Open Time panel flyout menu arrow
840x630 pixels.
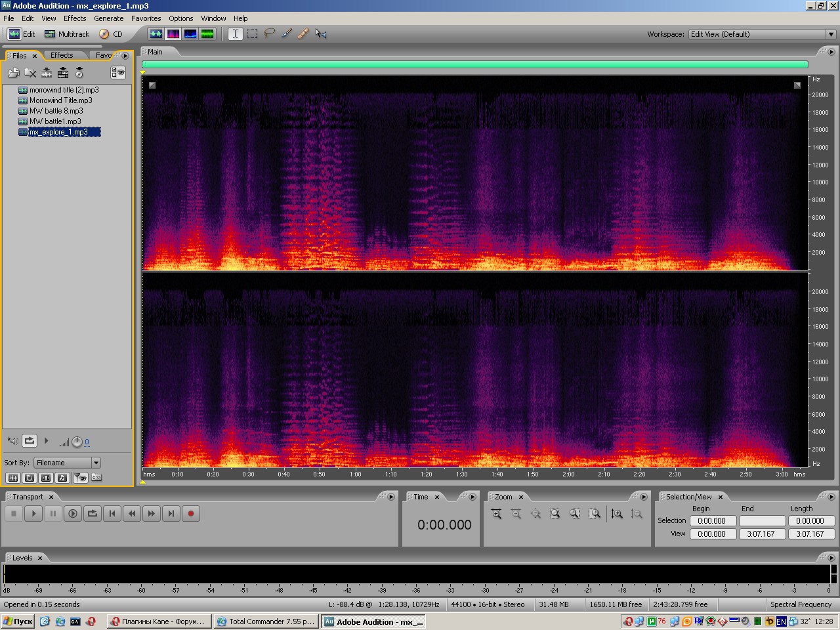tap(472, 497)
